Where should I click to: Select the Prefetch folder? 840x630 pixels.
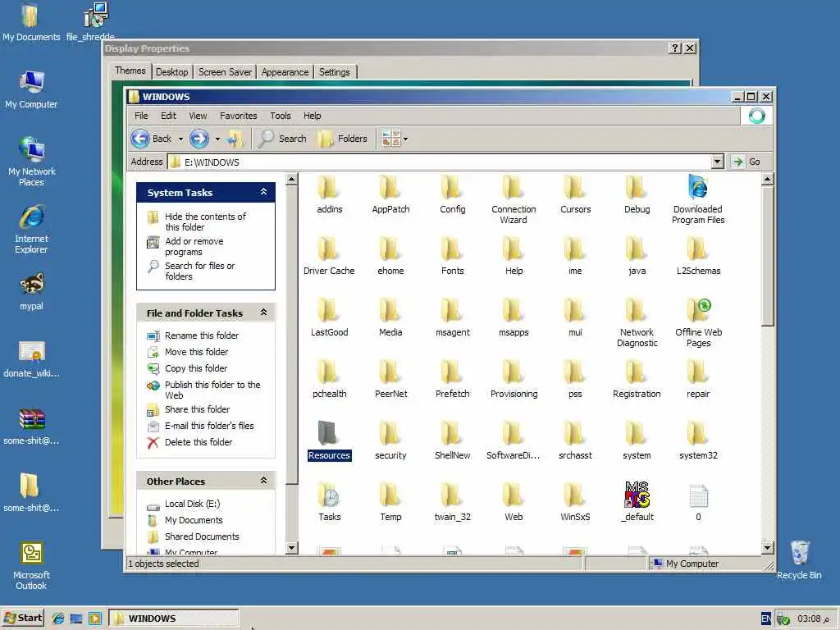point(452,378)
